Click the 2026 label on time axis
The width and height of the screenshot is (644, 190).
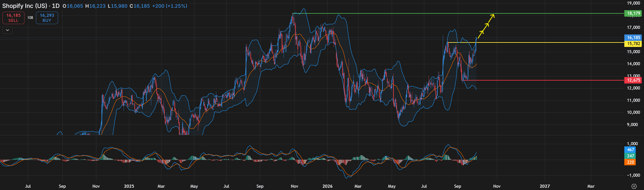click(327, 186)
